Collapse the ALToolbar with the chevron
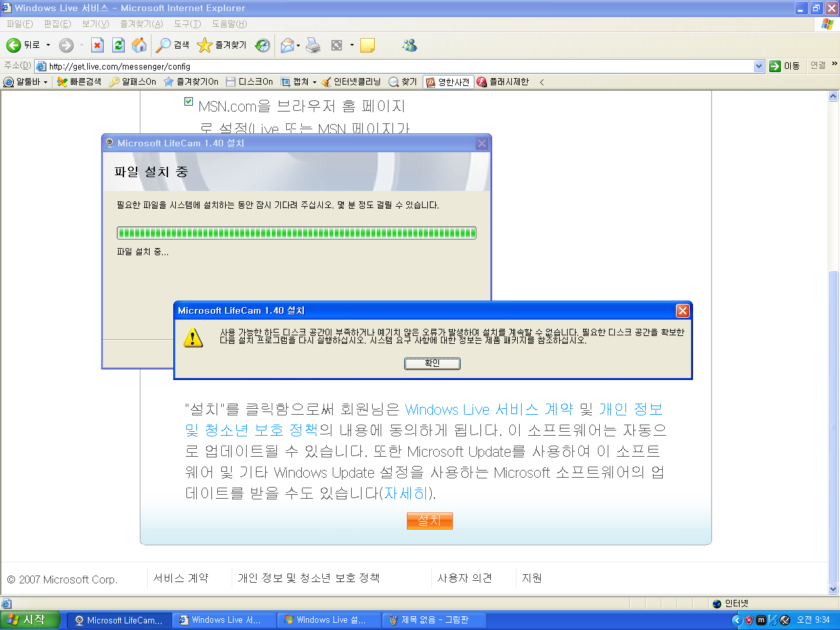Screen dimensions: 840x630 pos(541,82)
